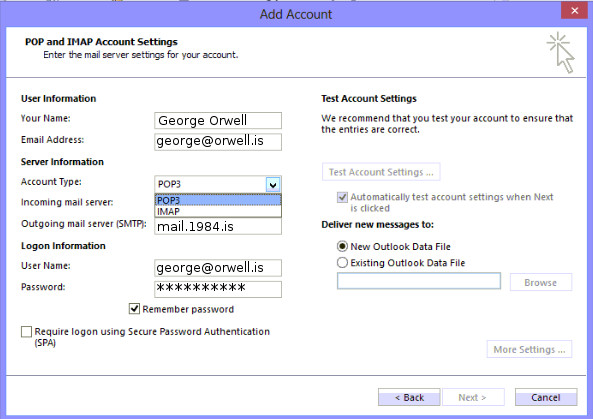Toggle the Remember password checkbox
593x419 pixels.
point(134,309)
